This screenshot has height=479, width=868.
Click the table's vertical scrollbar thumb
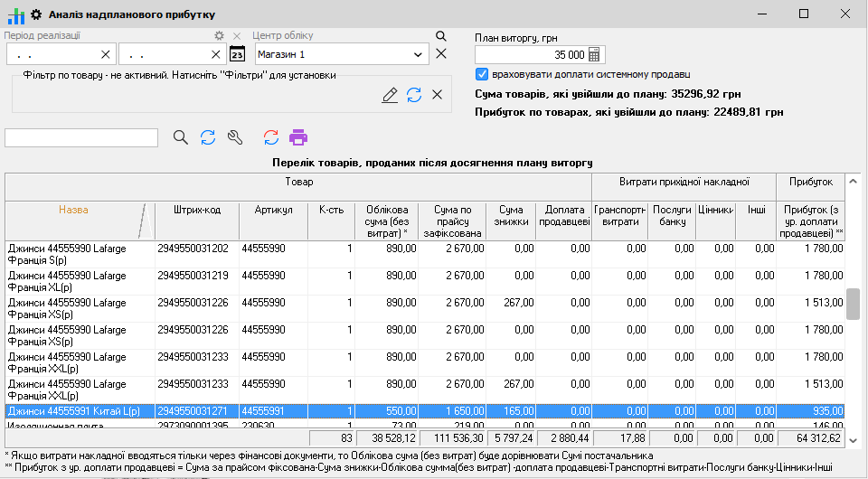(853, 305)
